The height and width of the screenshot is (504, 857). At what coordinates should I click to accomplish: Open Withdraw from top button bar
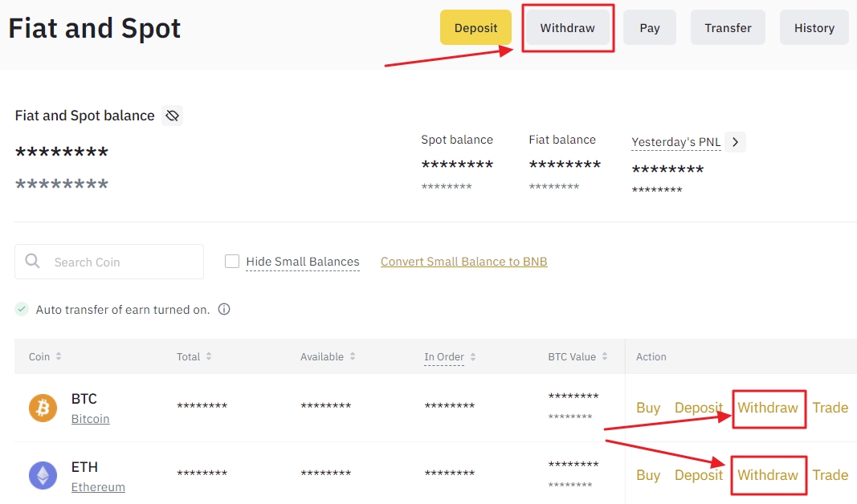(567, 28)
